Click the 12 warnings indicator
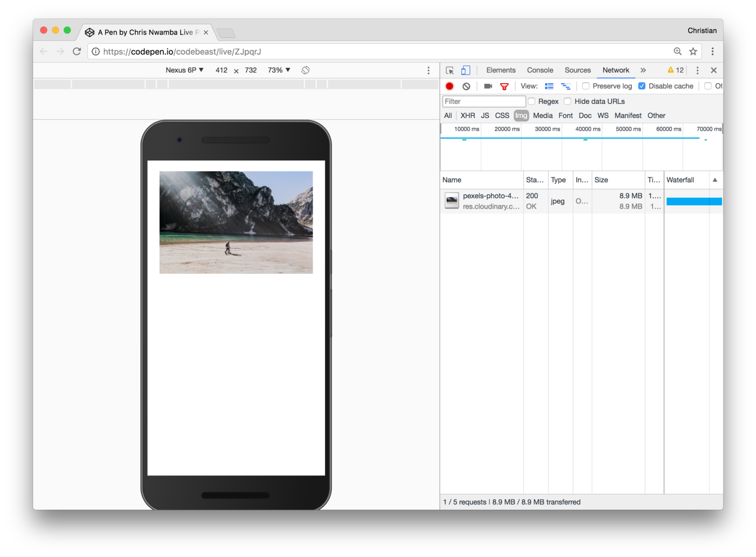Screen dimensions: 756x557 [676, 70]
